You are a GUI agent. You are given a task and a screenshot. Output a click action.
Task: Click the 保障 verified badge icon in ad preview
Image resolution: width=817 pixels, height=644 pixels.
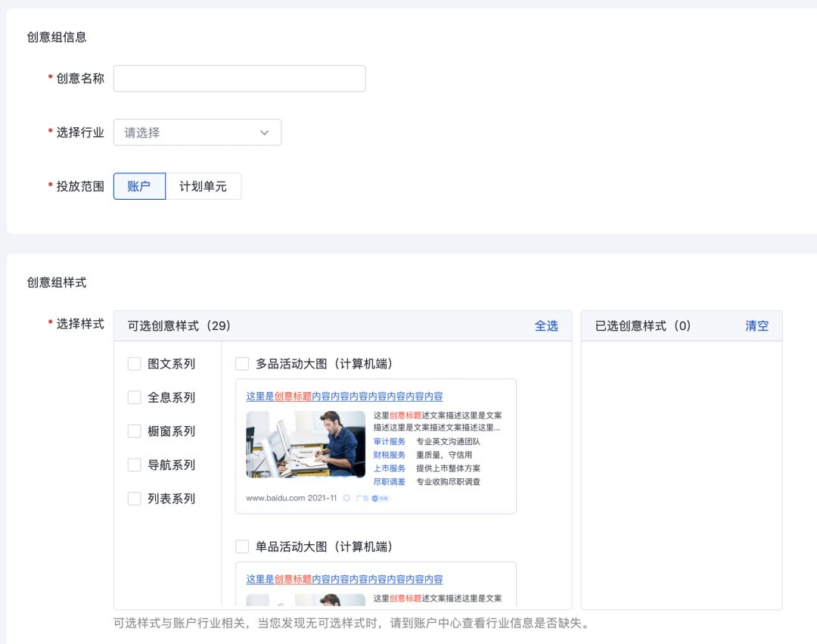tap(376, 499)
